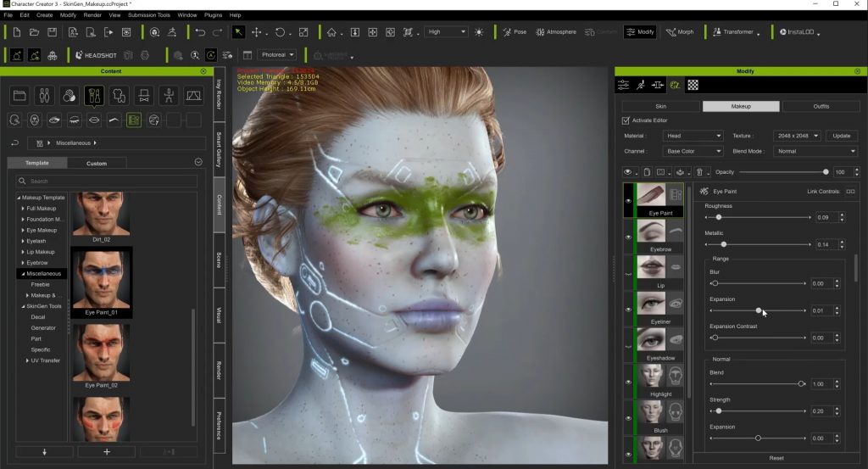Click the Undo arrow in the toolbar

(x=200, y=32)
